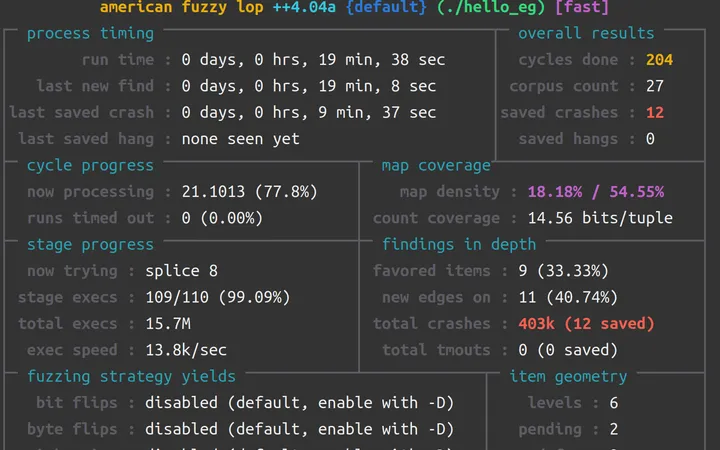Click the 'total crashes' label

pos(431,324)
